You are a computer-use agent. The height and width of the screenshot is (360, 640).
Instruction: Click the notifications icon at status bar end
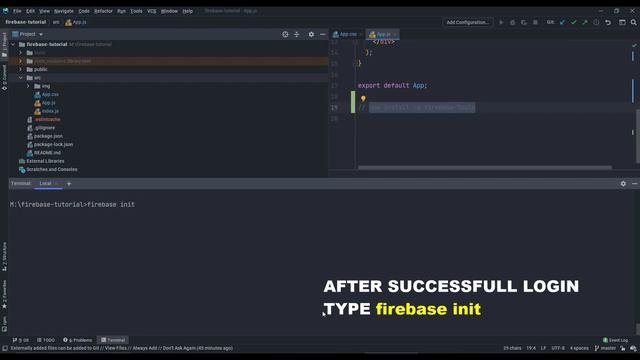click(633, 348)
